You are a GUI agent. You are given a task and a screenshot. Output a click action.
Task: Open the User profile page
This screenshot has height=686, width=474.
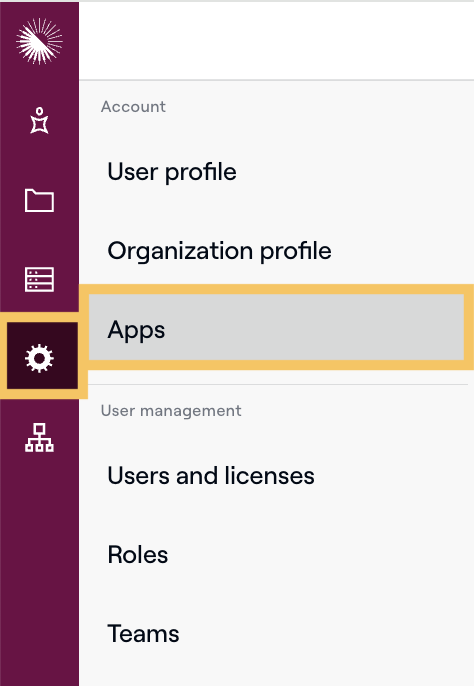tap(172, 172)
